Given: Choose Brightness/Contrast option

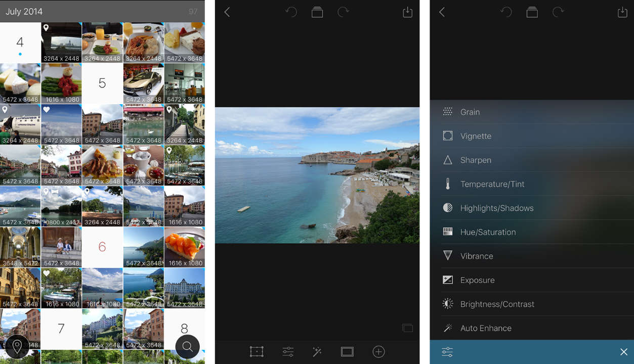Looking at the screenshot, I should [x=497, y=304].
